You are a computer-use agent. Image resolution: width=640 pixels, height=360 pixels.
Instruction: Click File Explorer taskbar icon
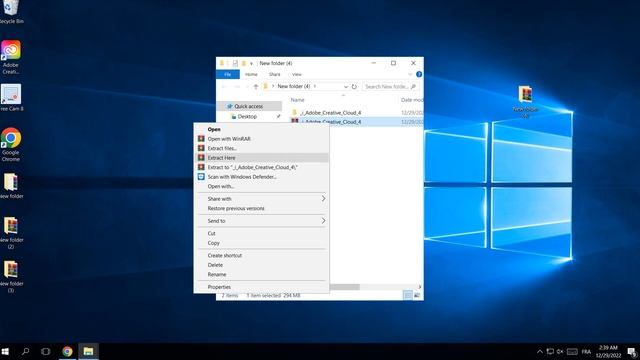pyautogui.click(x=88, y=351)
